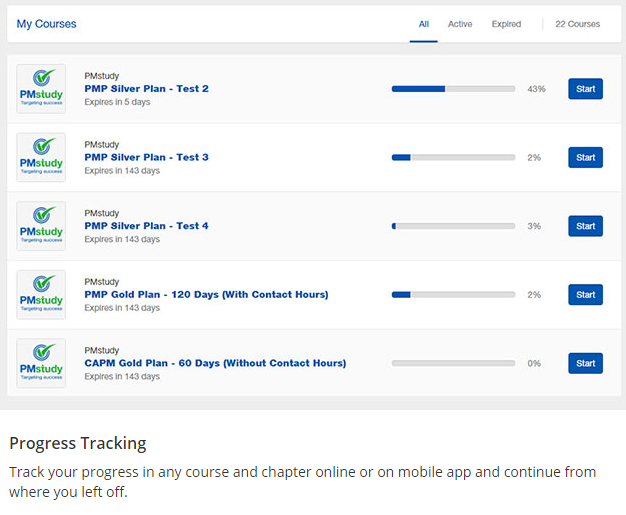The width and height of the screenshot is (626, 515).
Task: Click the progress bar for Silver Plan Test 3
Action: pyautogui.click(x=454, y=157)
